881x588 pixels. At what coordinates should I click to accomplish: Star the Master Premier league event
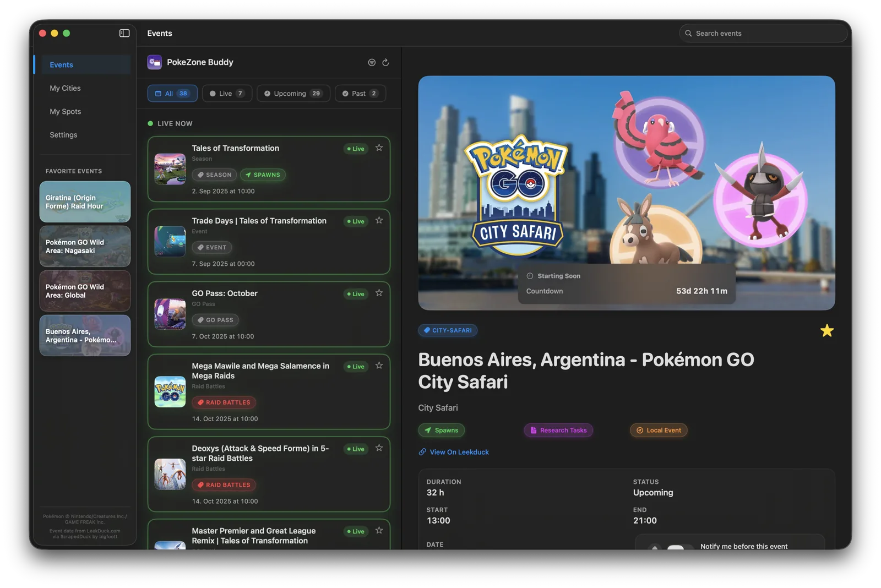[379, 531]
